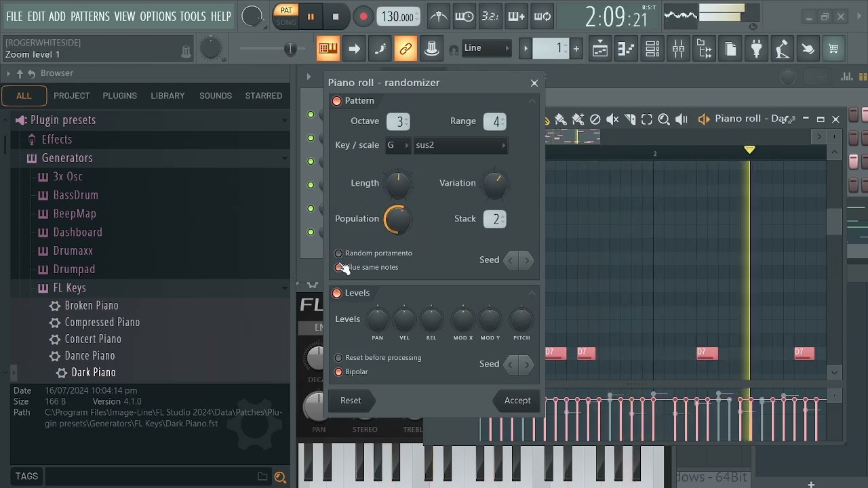Screen dimensions: 868x488
Task: Start recording with the red record button
Action: coord(363,17)
